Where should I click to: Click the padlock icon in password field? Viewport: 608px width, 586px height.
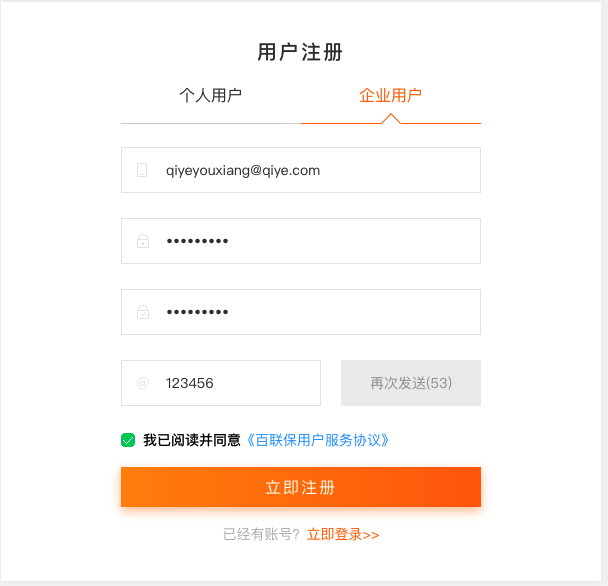pos(143,241)
